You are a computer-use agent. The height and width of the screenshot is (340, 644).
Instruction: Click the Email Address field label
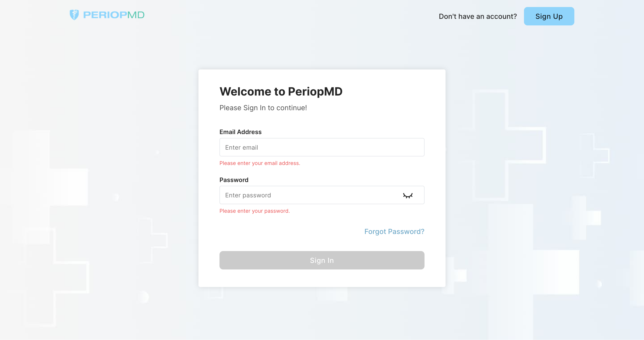coord(240,132)
